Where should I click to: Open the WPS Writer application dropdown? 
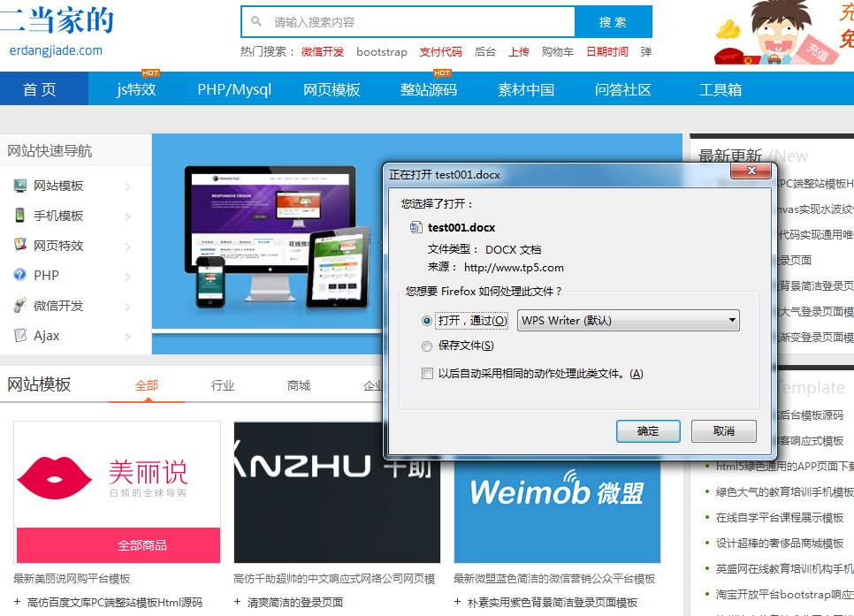click(628, 320)
